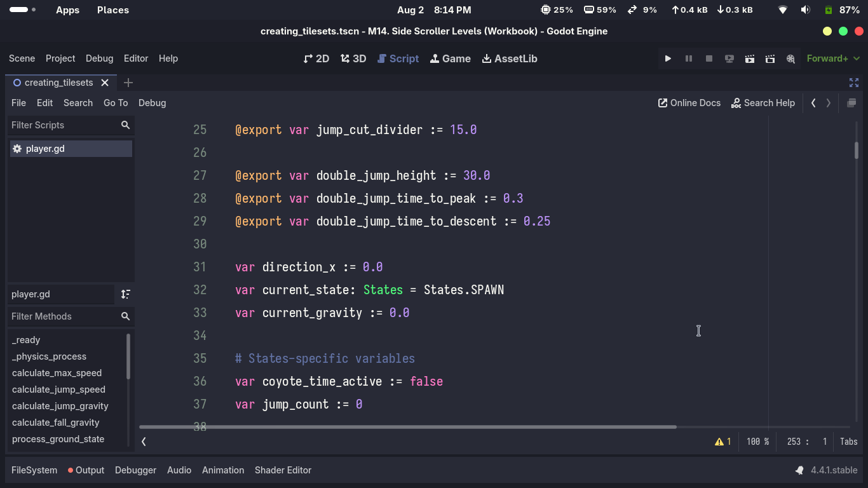Open the top Debug menu
Viewport: 868px width, 488px height.
pos(99,58)
